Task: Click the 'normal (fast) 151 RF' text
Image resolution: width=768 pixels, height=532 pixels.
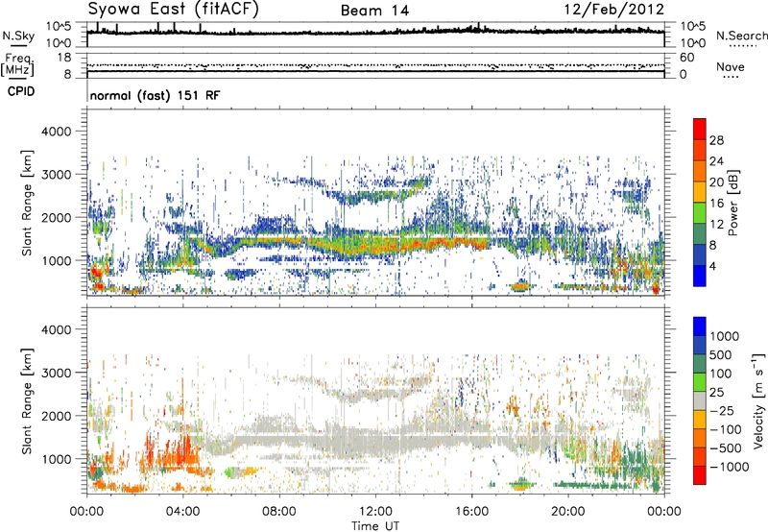Action: [x=155, y=95]
